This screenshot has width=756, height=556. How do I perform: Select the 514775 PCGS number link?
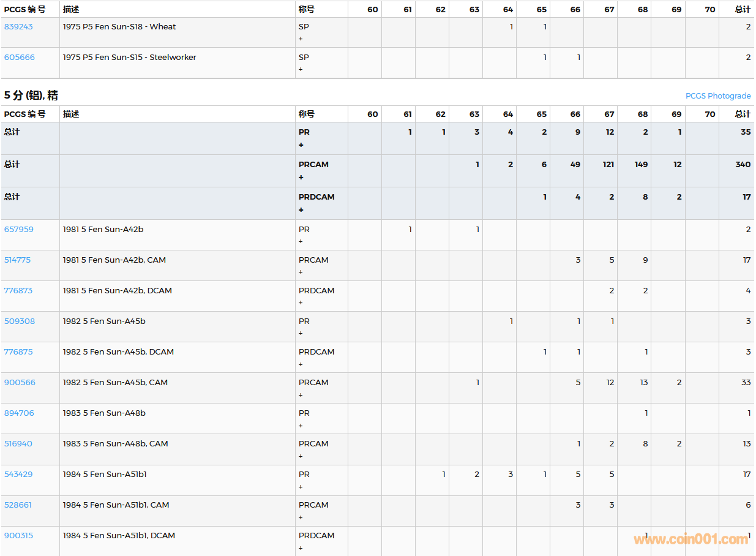click(17, 260)
